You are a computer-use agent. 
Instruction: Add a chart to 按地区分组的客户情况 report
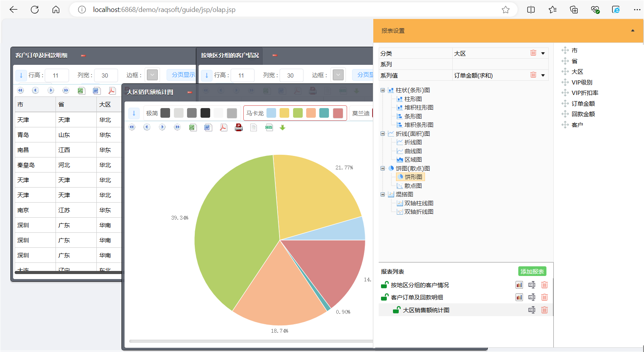point(519,285)
